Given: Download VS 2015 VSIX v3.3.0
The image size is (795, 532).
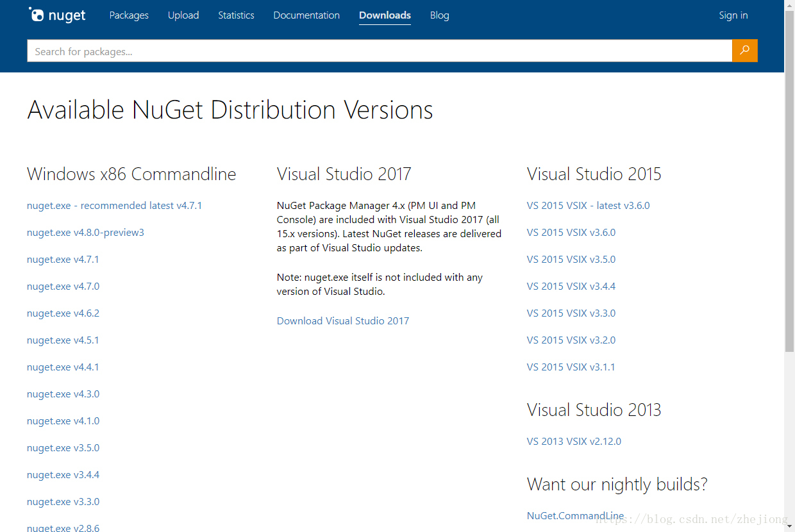Looking at the screenshot, I should coord(571,313).
